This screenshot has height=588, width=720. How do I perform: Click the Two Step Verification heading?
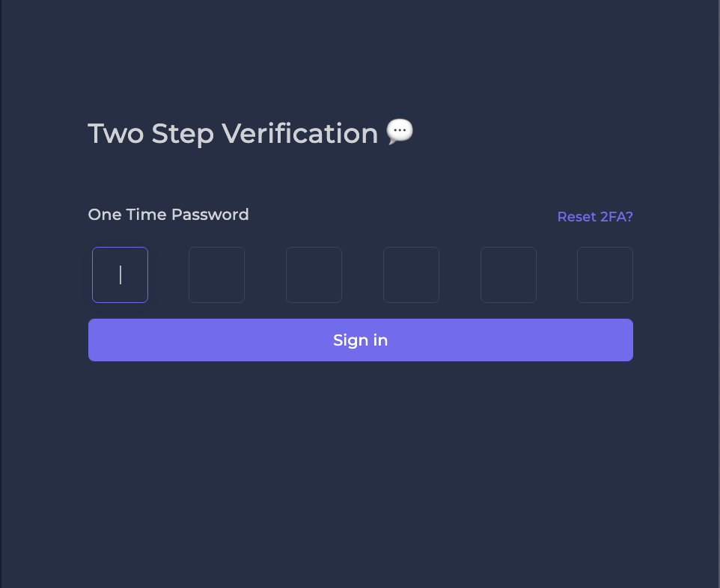tap(233, 134)
